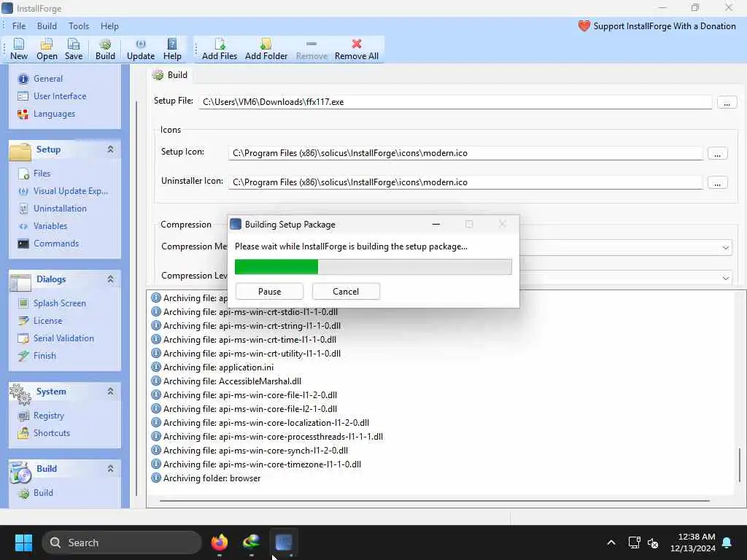
Task: Click Remove All in toolbar
Action: (356, 49)
